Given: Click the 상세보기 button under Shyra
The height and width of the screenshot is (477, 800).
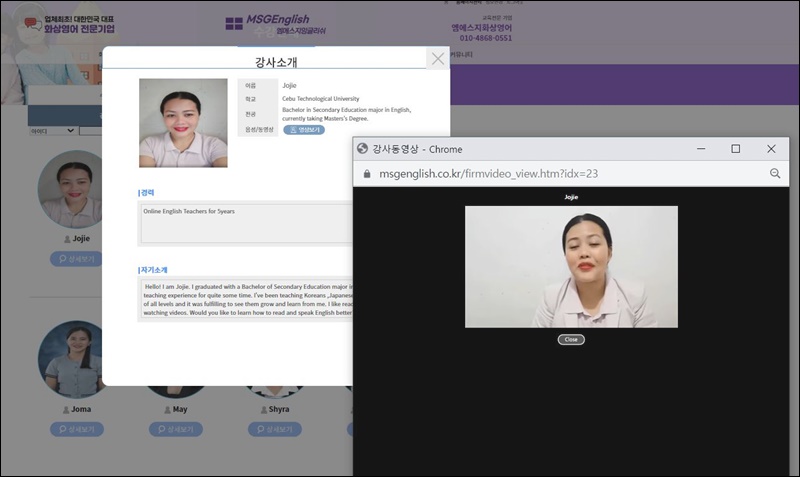Looking at the screenshot, I should pos(275,429).
